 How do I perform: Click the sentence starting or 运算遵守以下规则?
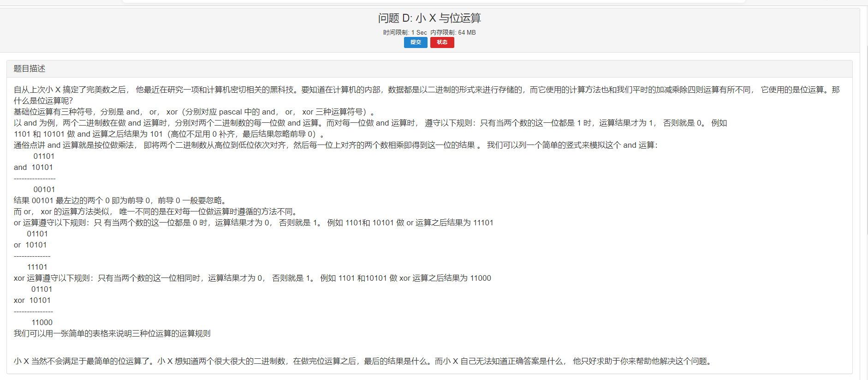[x=253, y=223]
